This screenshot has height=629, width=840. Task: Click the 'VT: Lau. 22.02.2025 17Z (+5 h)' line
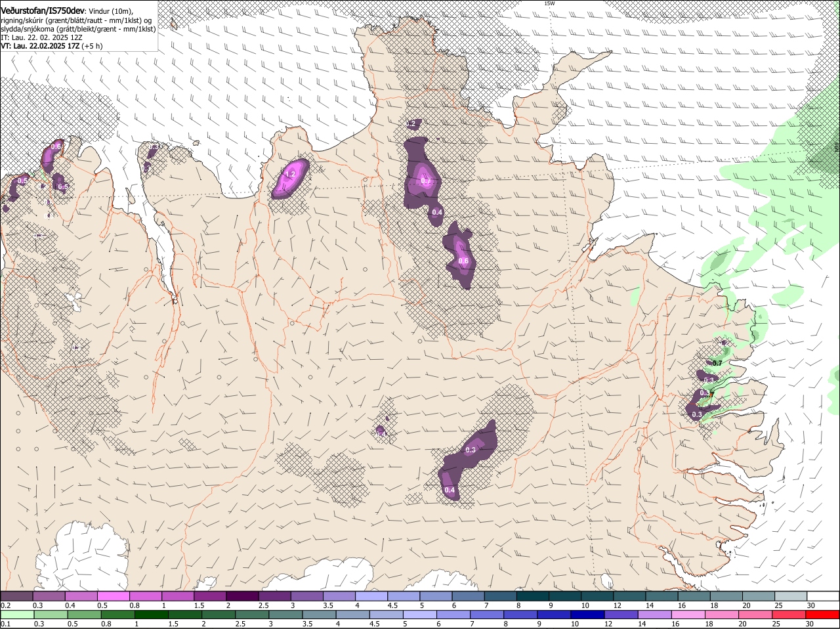pos(52,46)
